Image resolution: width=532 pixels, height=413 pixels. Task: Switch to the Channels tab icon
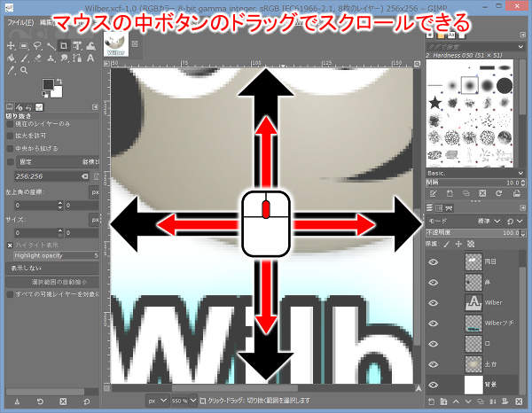click(439, 208)
